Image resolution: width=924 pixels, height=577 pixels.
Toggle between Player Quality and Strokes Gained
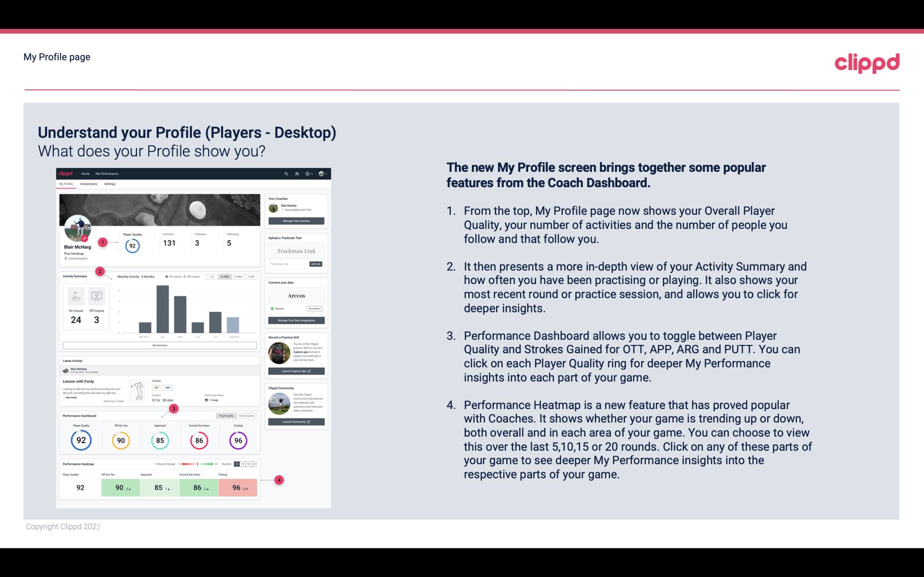coord(237,416)
